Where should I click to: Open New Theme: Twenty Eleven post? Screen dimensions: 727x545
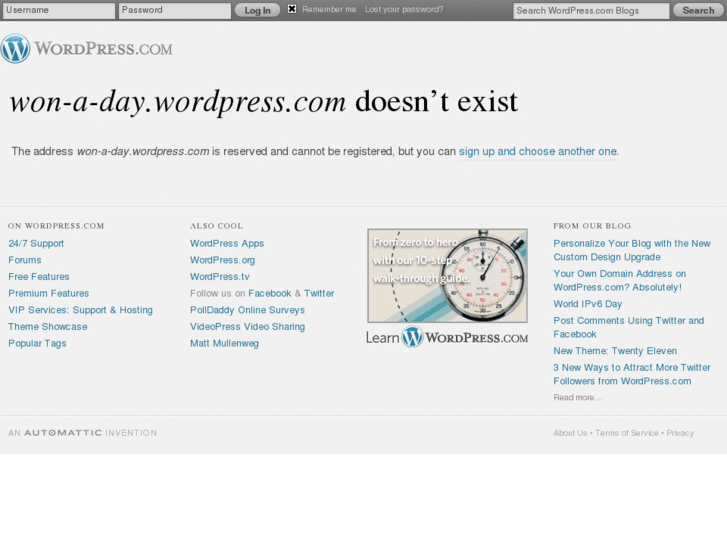[x=615, y=351]
